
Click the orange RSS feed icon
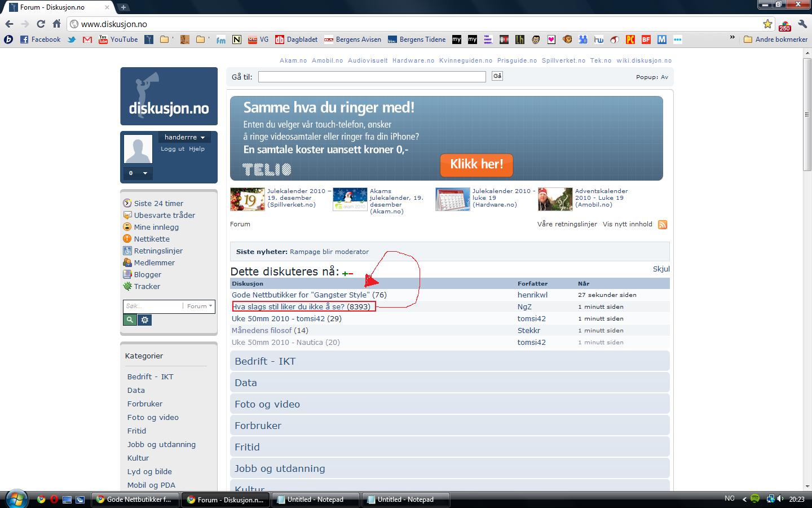pos(663,225)
